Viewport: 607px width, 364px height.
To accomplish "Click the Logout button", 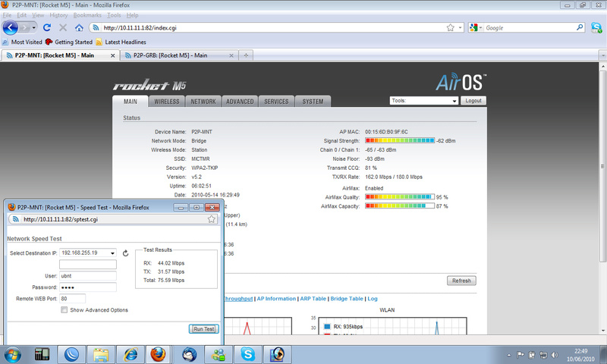I will coord(473,101).
